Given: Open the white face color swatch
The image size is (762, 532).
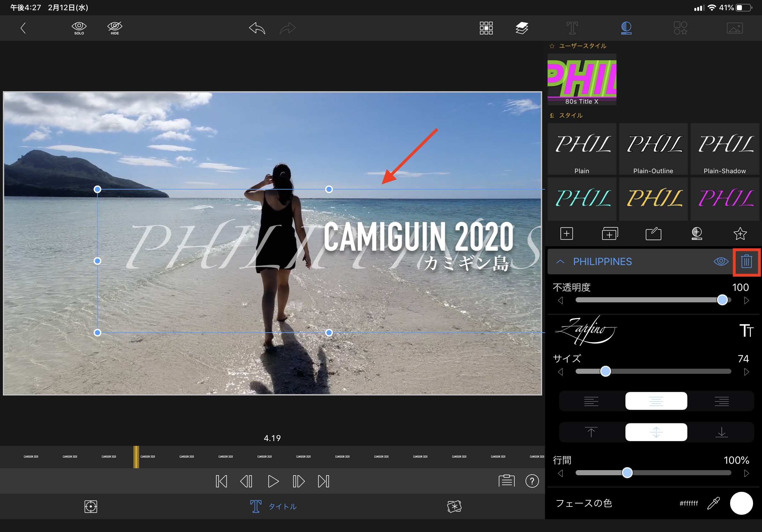Looking at the screenshot, I should [x=741, y=503].
